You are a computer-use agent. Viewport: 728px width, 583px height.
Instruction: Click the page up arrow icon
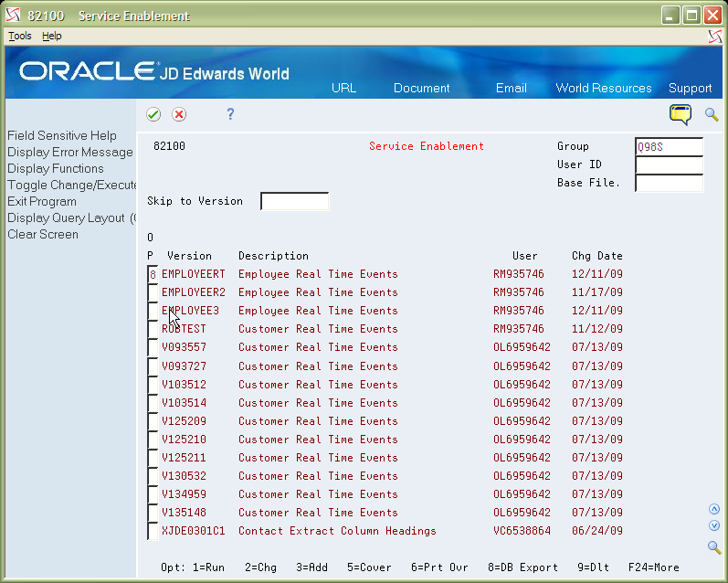point(714,509)
